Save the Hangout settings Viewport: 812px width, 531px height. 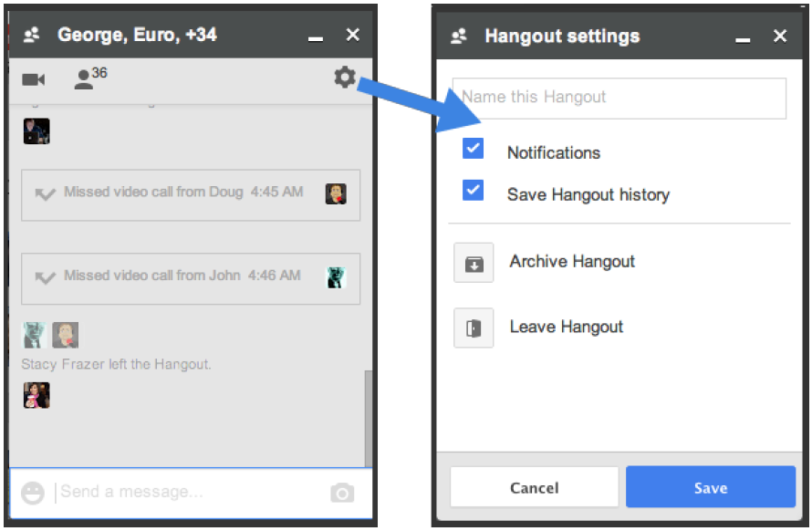(711, 487)
